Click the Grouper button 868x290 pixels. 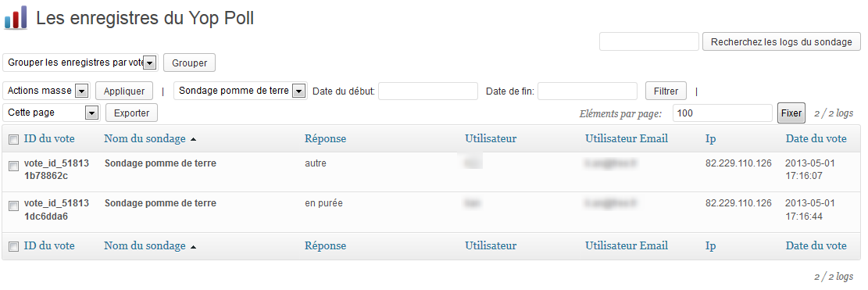pos(189,63)
